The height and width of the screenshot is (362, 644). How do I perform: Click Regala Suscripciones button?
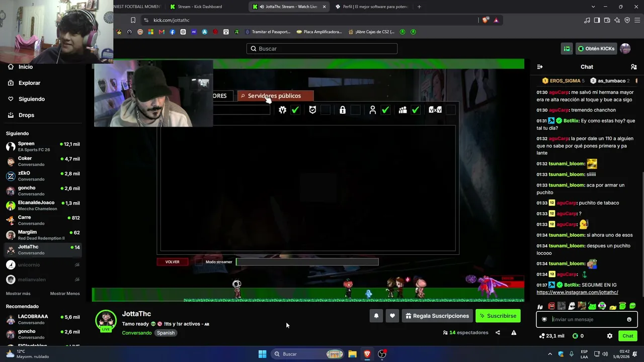point(437,316)
